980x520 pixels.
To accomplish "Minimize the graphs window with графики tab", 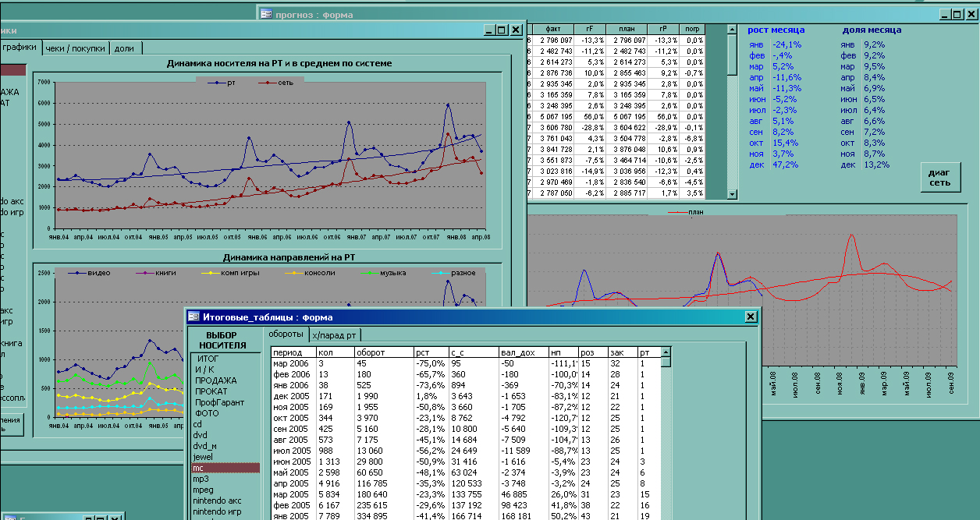I will tap(489, 30).
